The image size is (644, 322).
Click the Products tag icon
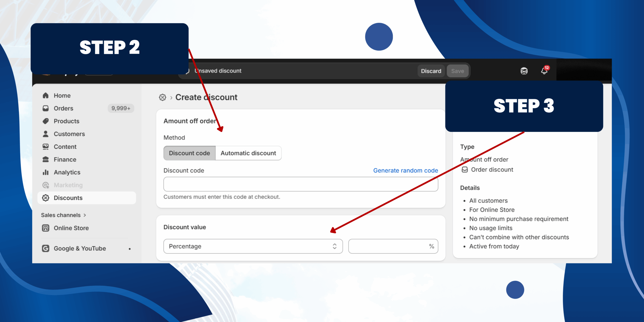[46, 121]
